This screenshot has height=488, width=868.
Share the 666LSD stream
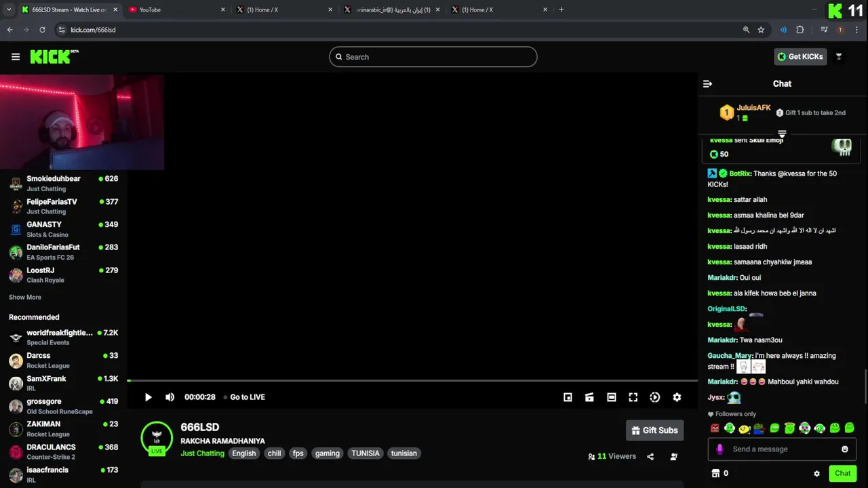(650, 457)
